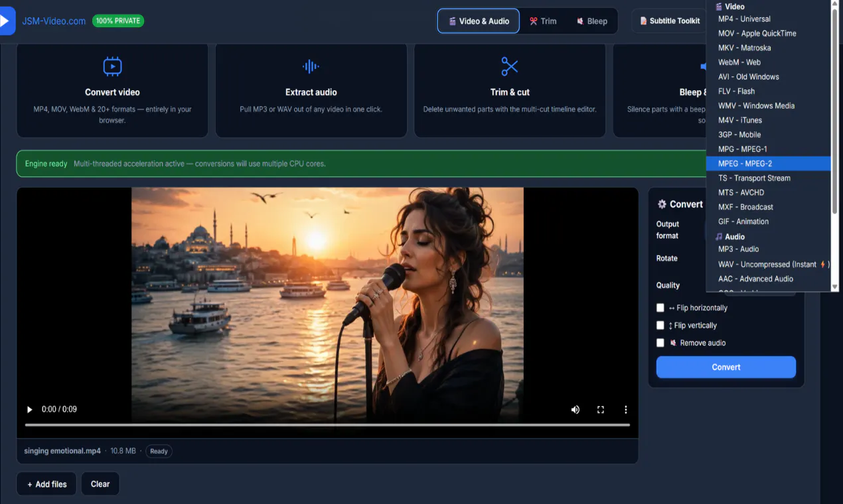843x504 pixels.
Task: Click the Convert panel gear icon
Action: click(662, 204)
